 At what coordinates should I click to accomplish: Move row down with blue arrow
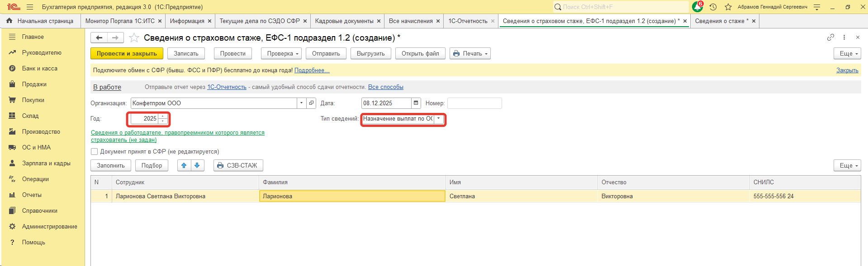coord(197,166)
